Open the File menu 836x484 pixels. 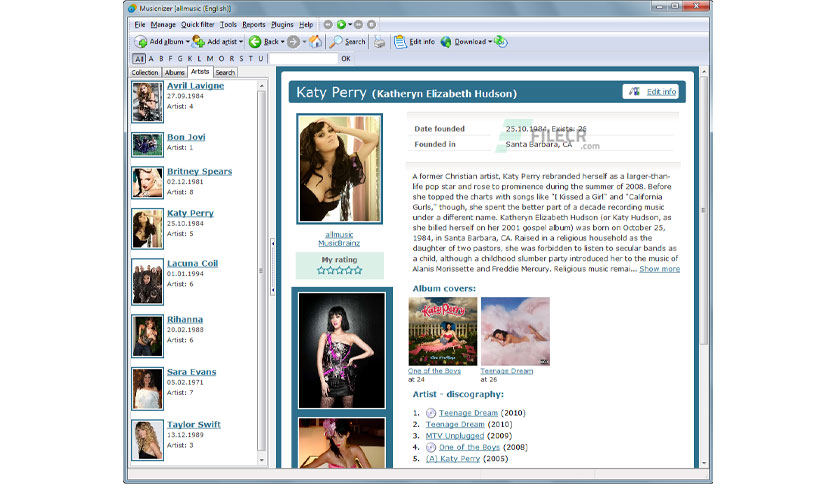click(x=140, y=25)
